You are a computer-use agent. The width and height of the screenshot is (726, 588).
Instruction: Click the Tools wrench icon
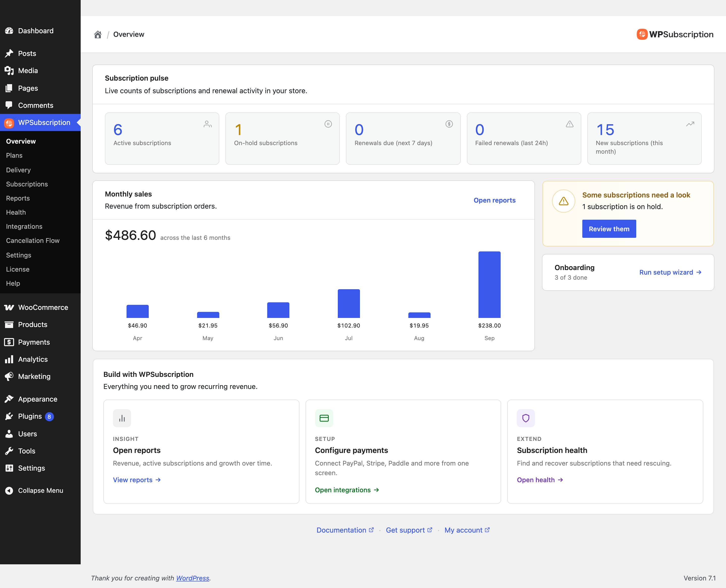9,451
